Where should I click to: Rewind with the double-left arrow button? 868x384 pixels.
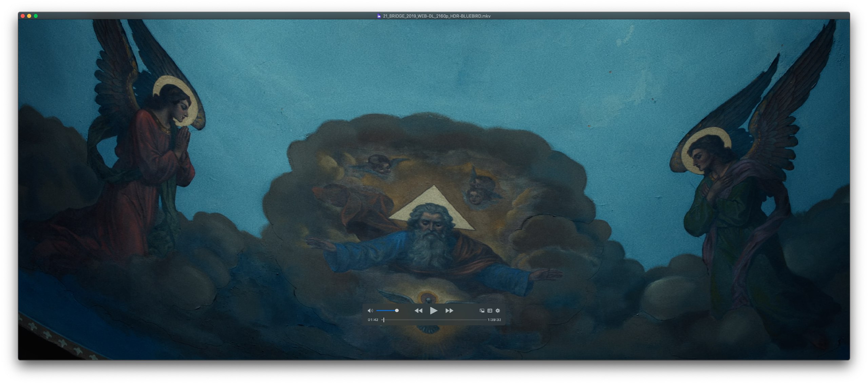(x=418, y=310)
